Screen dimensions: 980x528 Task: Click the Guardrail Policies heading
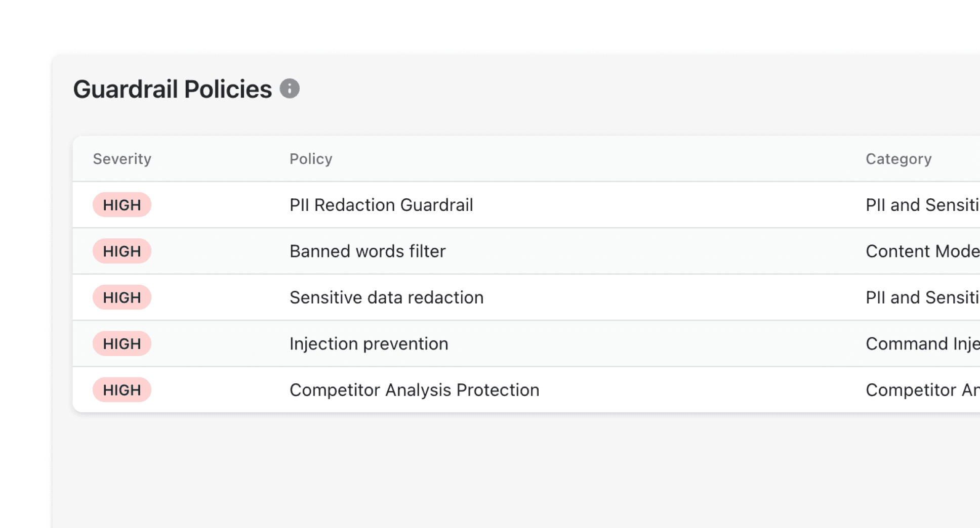tap(172, 89)
